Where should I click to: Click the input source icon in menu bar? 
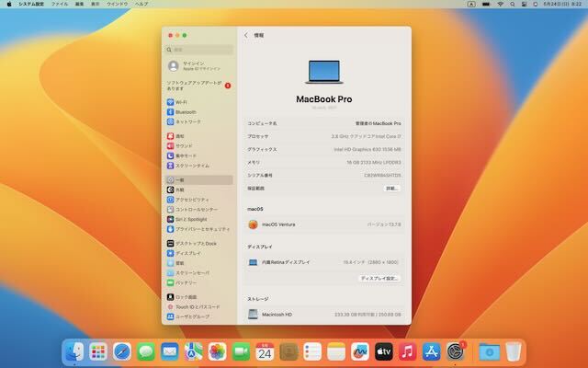(x=471, y=4)
